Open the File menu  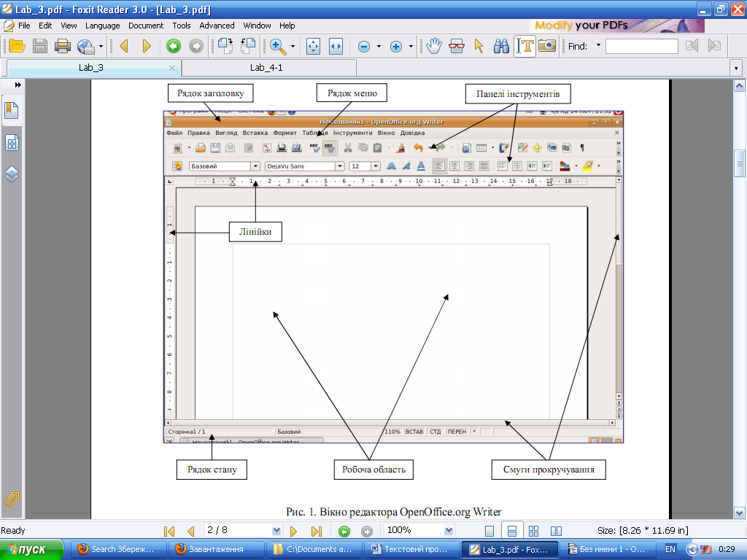(x=24, y=26)
